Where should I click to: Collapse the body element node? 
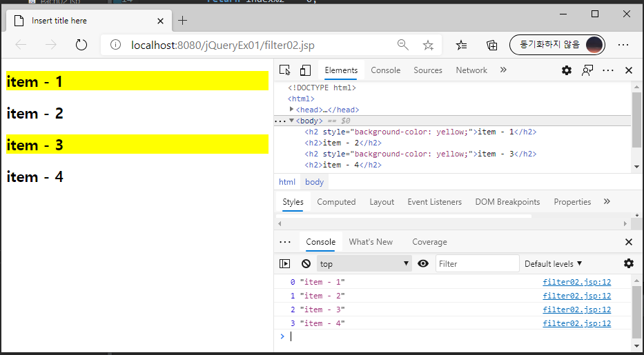[291, 121]
